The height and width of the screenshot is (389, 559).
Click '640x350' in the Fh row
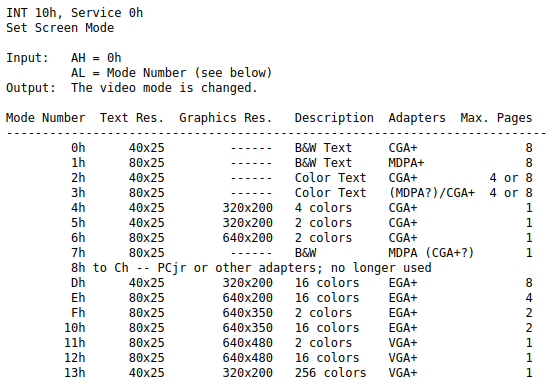[247, 312]
